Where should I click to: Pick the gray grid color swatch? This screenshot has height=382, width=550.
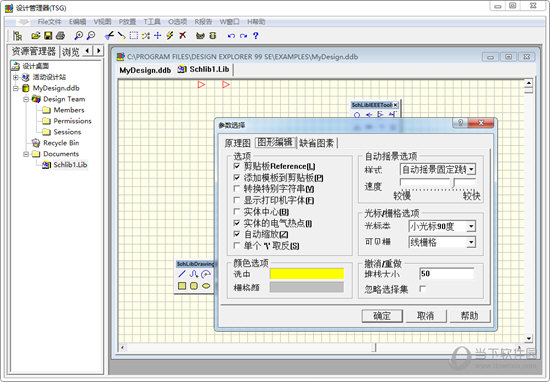307,287
